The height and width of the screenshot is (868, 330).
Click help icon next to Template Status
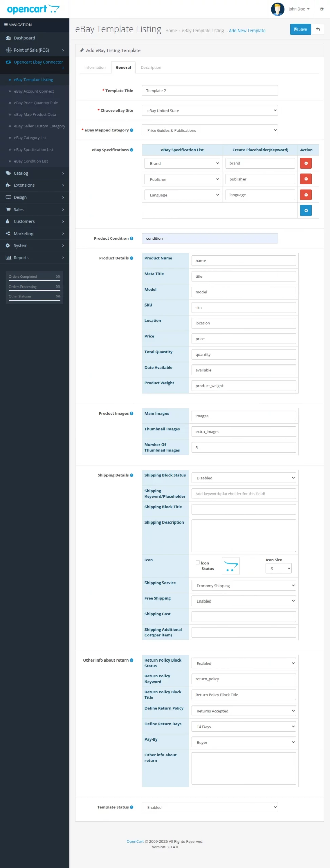coord(132,807)
